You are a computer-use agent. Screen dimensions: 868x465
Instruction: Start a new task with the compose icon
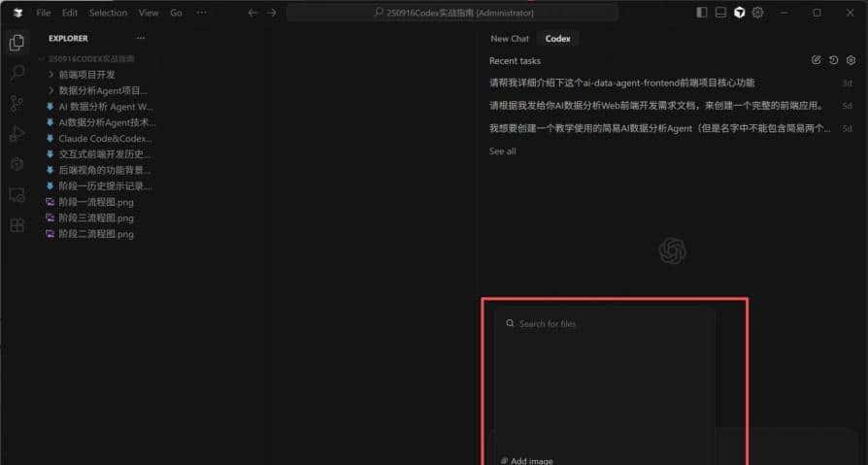point(816,60)
